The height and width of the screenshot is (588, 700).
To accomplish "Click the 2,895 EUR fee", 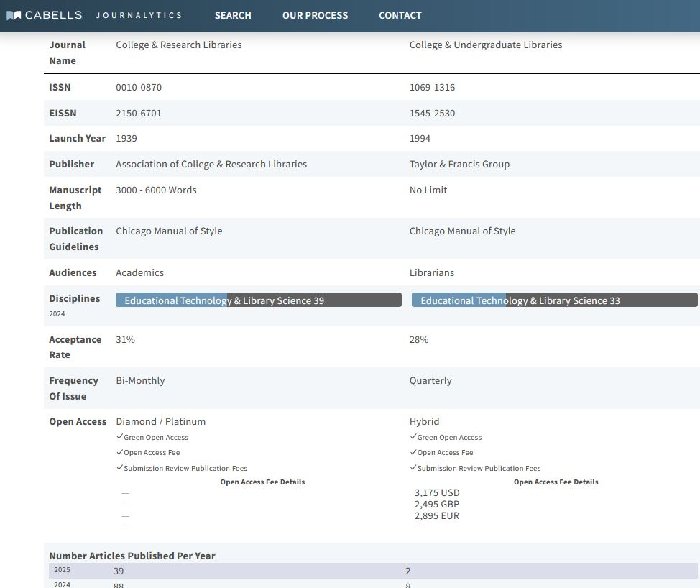I will pos(437,516).
